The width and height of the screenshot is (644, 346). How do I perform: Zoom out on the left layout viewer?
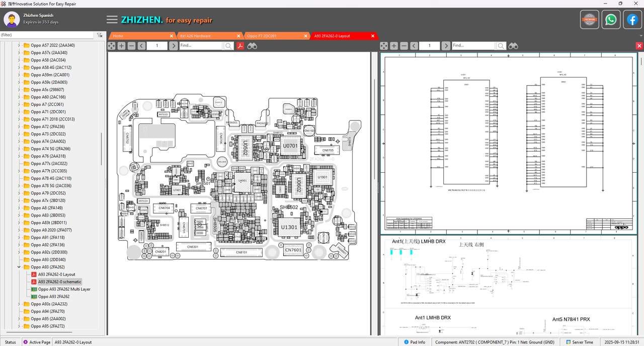click(131, 46)
